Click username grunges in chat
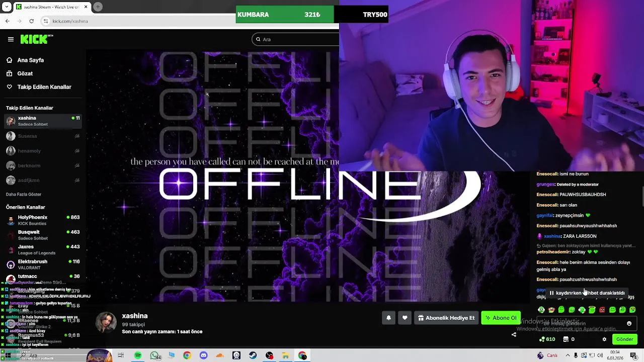Screen dimensions: 644x362 point(545,185)
